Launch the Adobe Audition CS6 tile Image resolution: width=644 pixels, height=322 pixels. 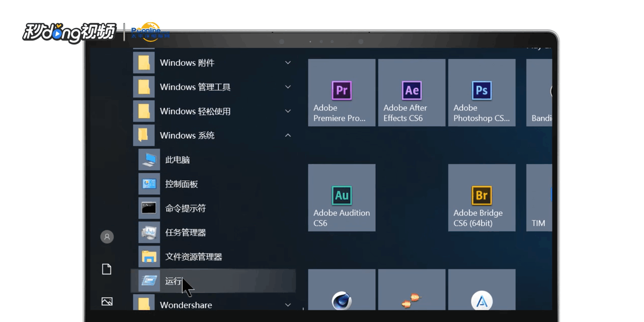[342, 197]
